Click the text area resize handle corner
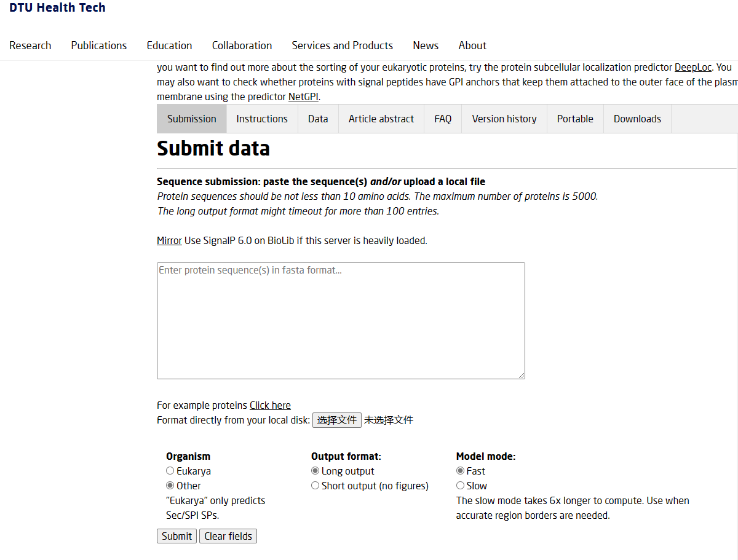The width and height of the screenshot is (738, 560). click(521, 375)
